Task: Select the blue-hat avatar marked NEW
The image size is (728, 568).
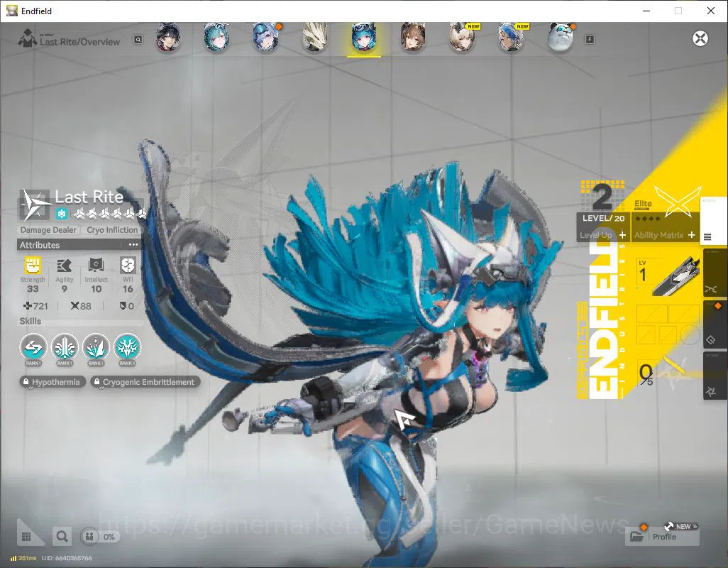Action: pos(512,38)
